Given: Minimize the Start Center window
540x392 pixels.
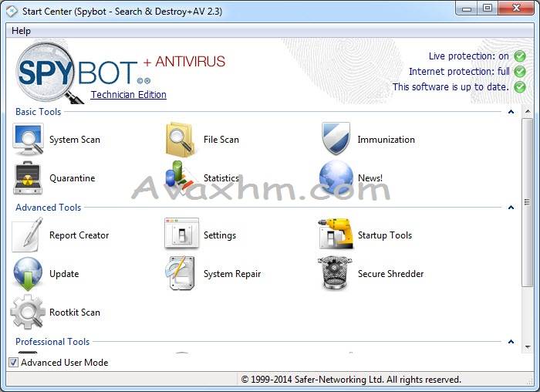Looking at the screenshot, I should (x=467, y=8).
